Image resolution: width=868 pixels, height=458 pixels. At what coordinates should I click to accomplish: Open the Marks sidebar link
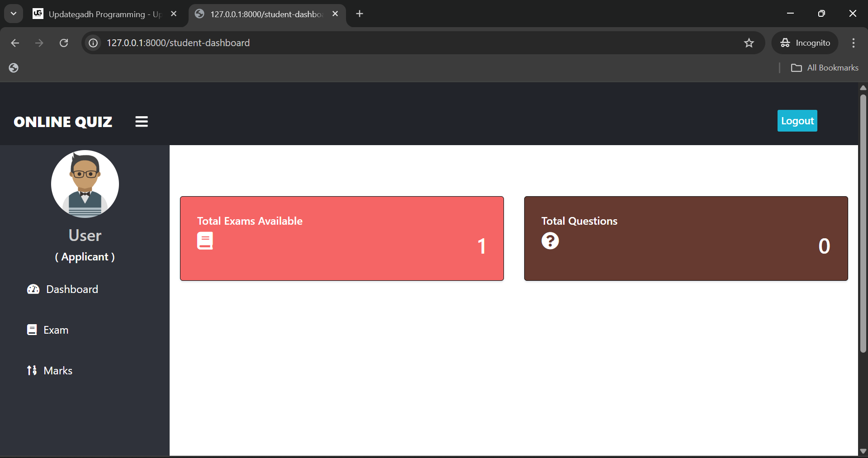(50, 371)
